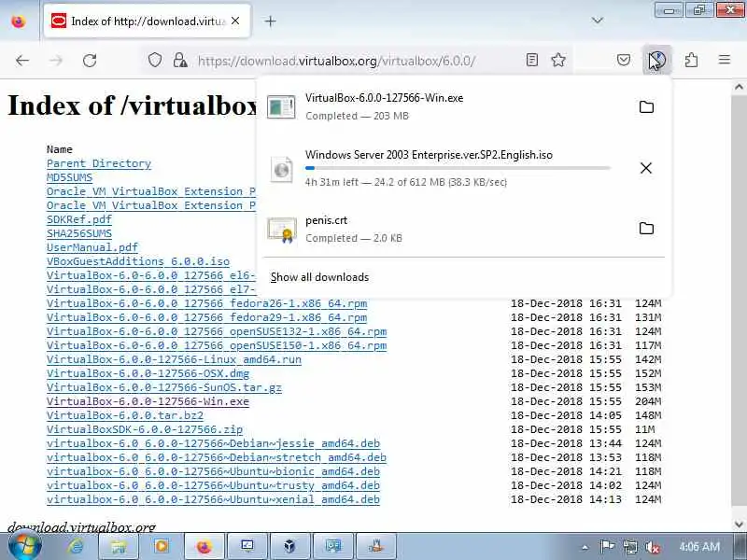
Task: Open the UserManual.pdf link
Action: (x=92, y=247)
